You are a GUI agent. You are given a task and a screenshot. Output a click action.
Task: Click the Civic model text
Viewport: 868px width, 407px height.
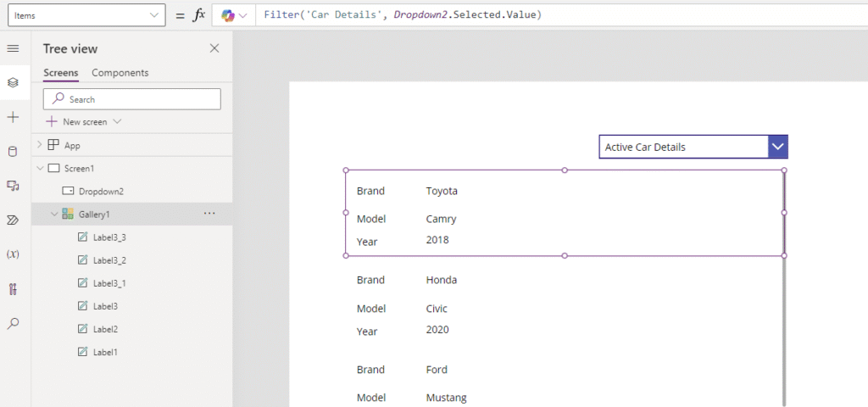tap(437, 309)
